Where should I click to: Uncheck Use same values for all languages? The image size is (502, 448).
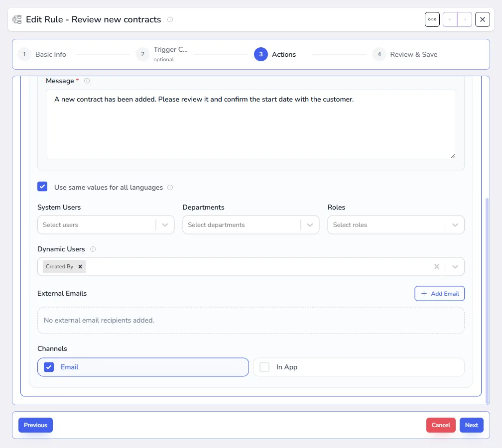[42, 187]
